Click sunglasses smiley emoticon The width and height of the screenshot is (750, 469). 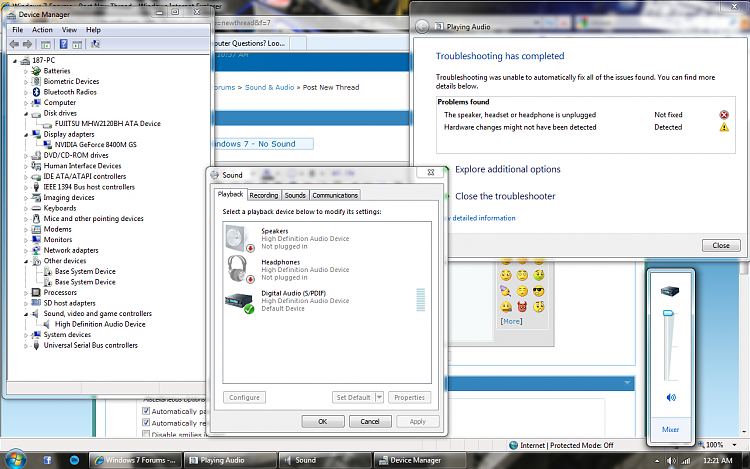pyautogui.click(x=539, y=291)
